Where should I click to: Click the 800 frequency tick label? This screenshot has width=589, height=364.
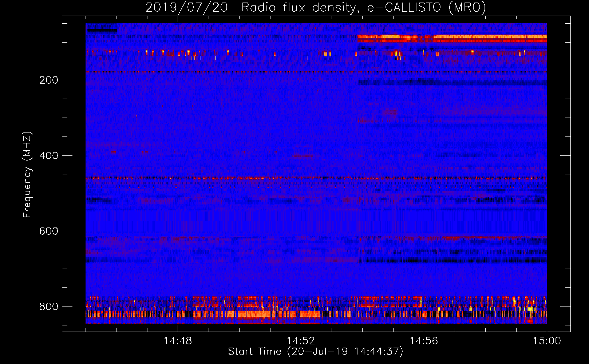point(49,306)
